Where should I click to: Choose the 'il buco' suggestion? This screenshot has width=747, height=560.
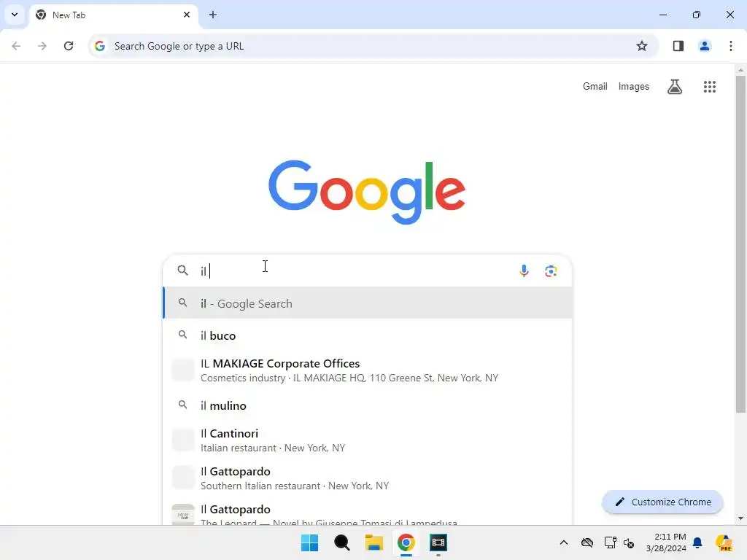[368, 335]
